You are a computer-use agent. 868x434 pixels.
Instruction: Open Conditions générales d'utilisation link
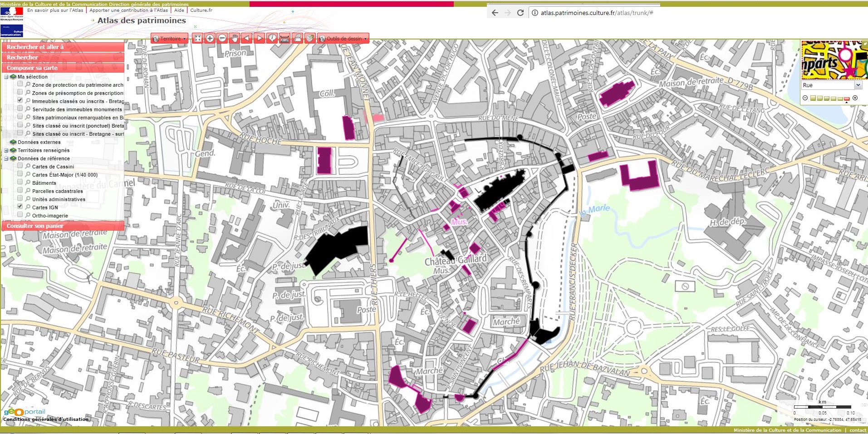tap(46, 419)
